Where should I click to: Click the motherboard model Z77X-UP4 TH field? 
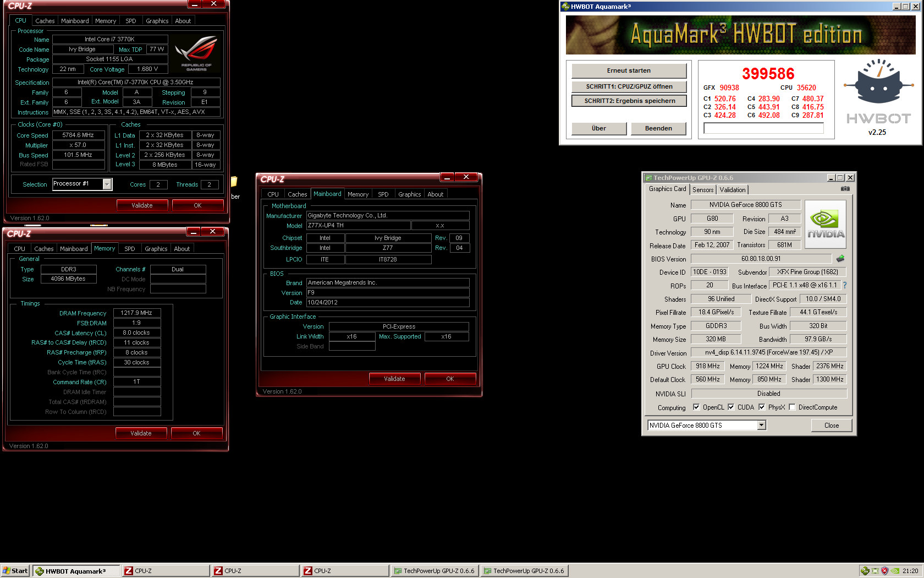[x=359, y=226]
